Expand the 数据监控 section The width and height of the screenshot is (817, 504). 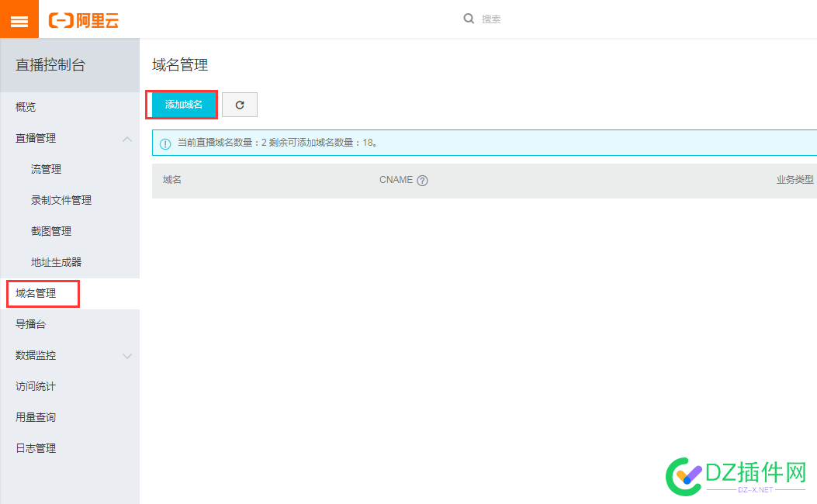(127, 356)
